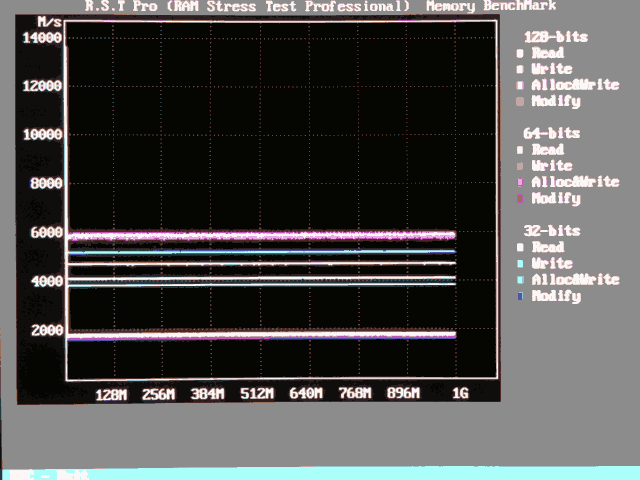Click the 64-bits Alloc&Write magenta marker
The width and height of the screenshot is (640, 480).
coord(520,182)
